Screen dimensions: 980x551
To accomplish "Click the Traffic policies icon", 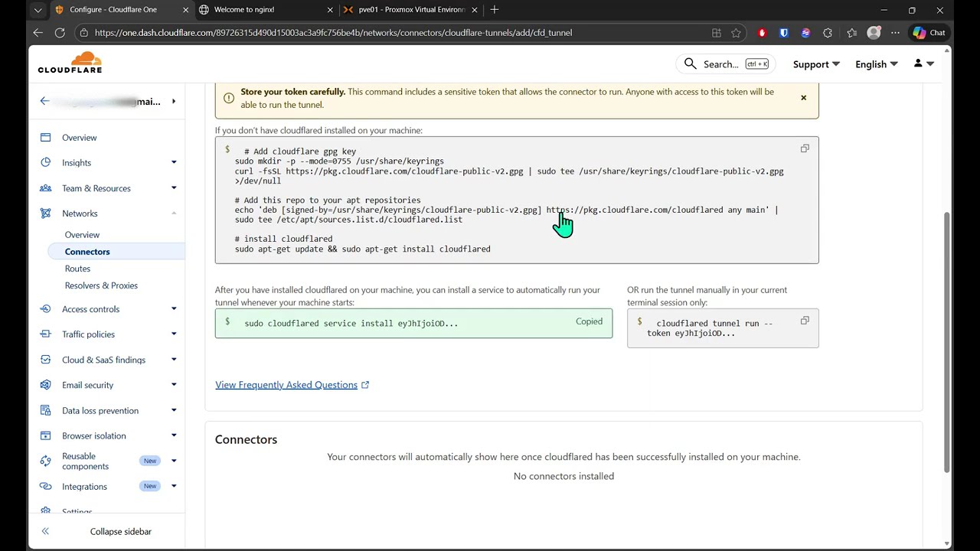I will pos(45,334).
